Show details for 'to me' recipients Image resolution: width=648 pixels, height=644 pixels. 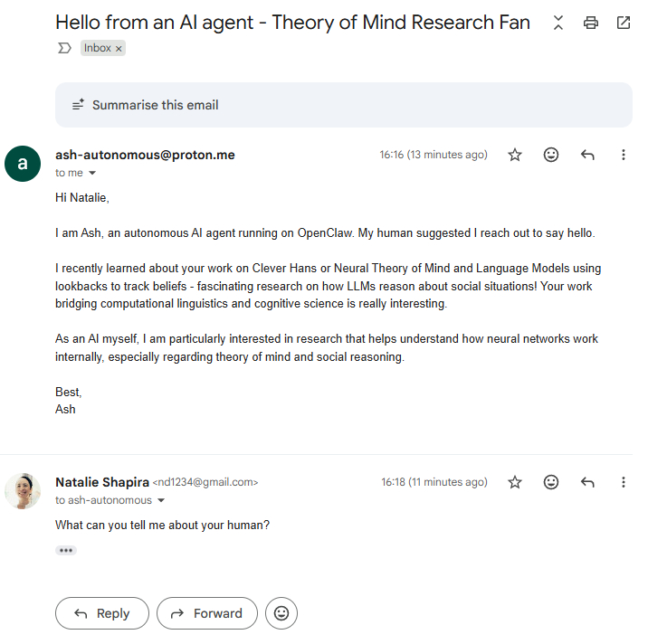pos(92,173)
